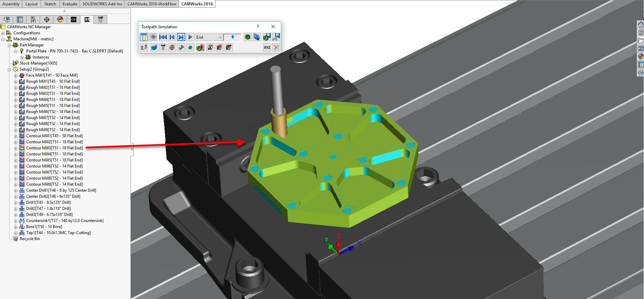Viewport: 644px width, 299px height.
Task: Open the home icon in right task pane
Action: (641, 25)
